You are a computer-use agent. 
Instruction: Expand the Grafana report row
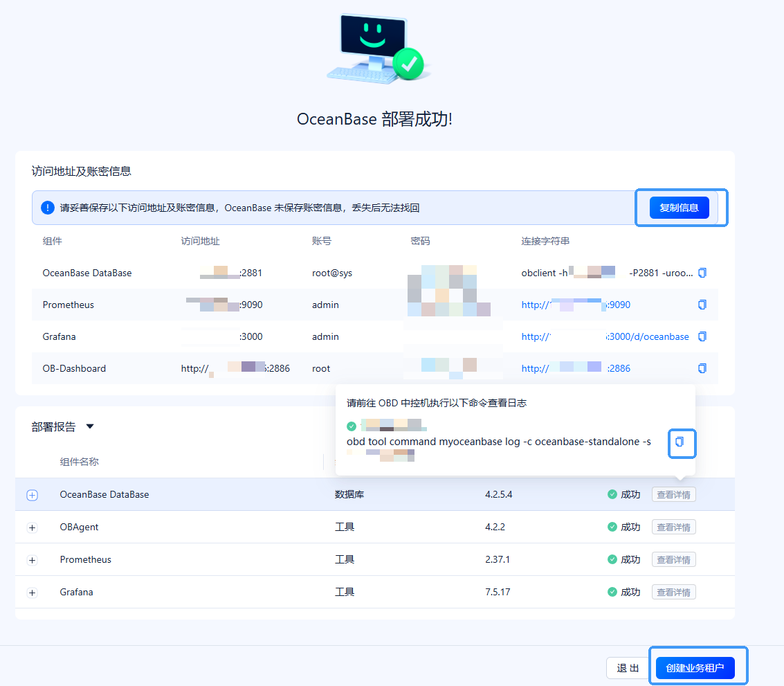pyautogui.click(x=32, y=593)
